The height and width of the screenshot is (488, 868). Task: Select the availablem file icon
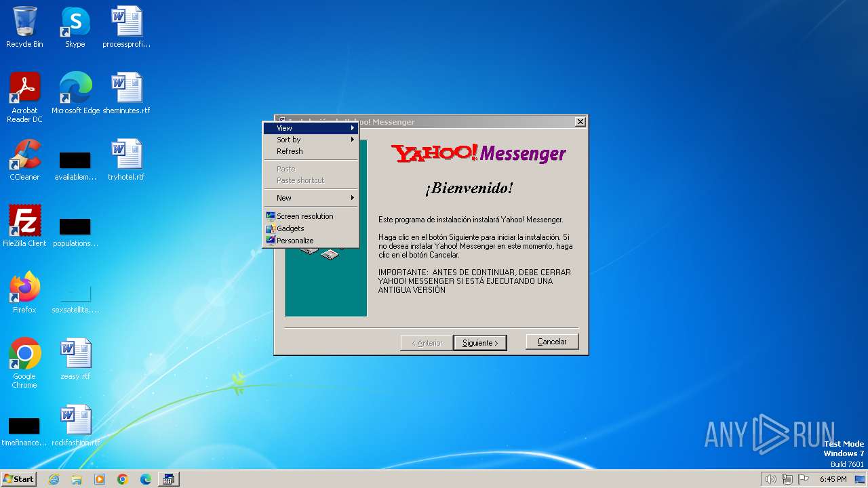click(75, 165)
